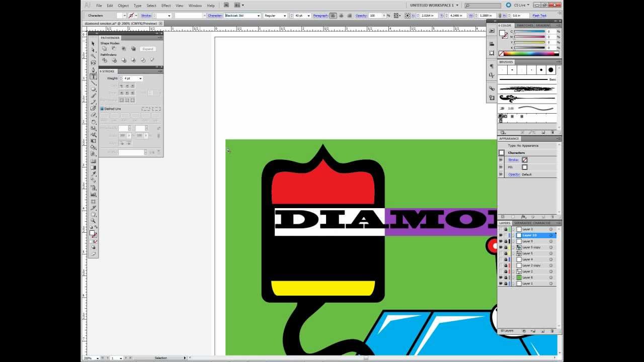Click Delete Brush trash icon in Brushes panel
Image resolution: width=644 pixels, height=362 pixels.
552,132
